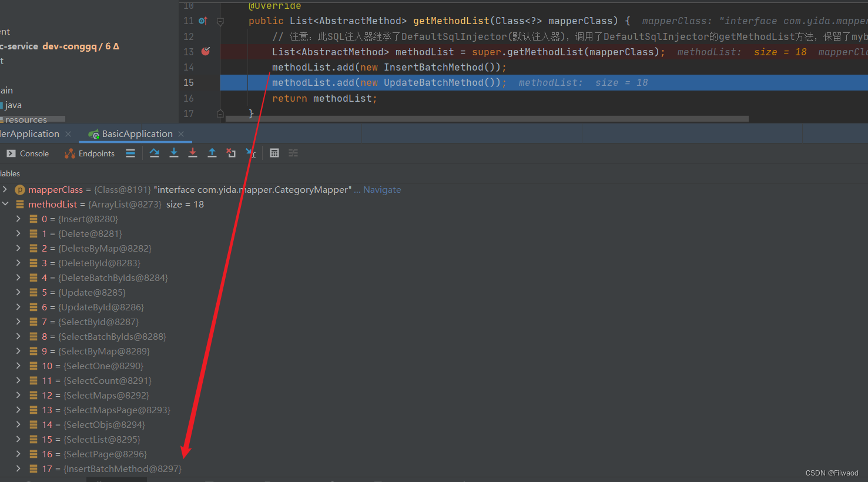
Task: Click the red Force Step Into icon
Action: click(193, 153)
